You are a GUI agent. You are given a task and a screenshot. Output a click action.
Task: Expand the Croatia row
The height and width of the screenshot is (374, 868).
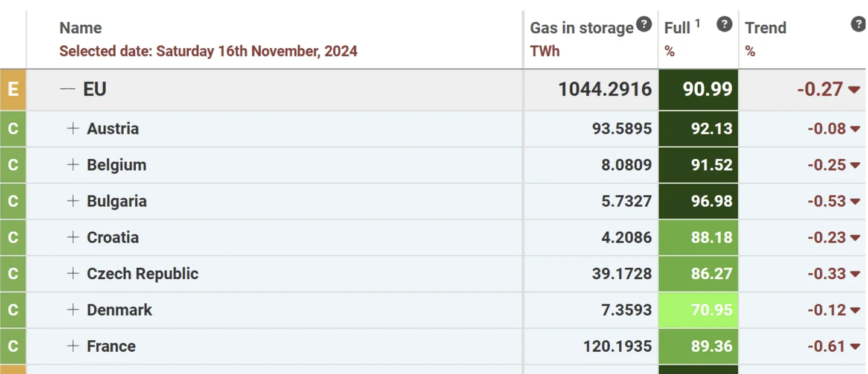[x=72, y=237]
